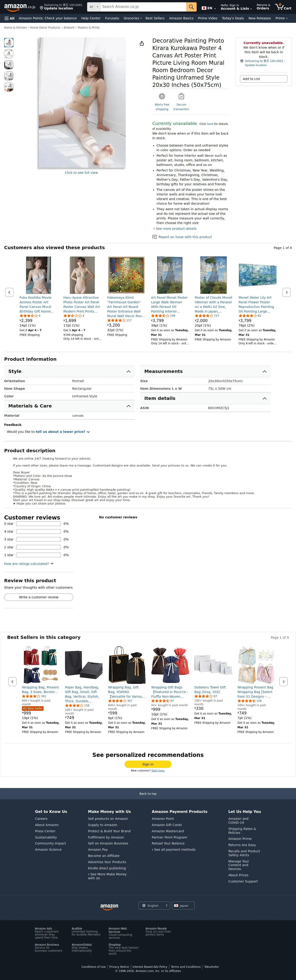The height and width of the screenshot is (980, 296).
Task: Open the Hakamoya Klimt Farmhouse Garden image
Action: click(126, 275)
